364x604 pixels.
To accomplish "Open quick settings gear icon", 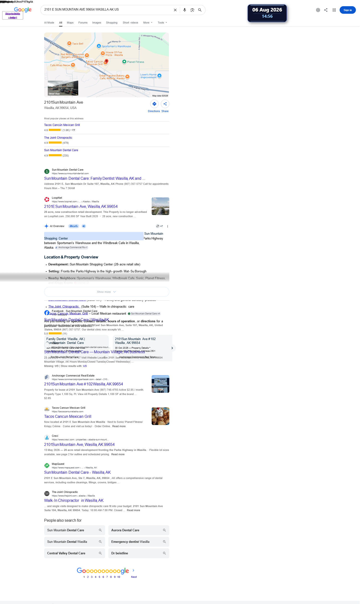I will point(318,10).
